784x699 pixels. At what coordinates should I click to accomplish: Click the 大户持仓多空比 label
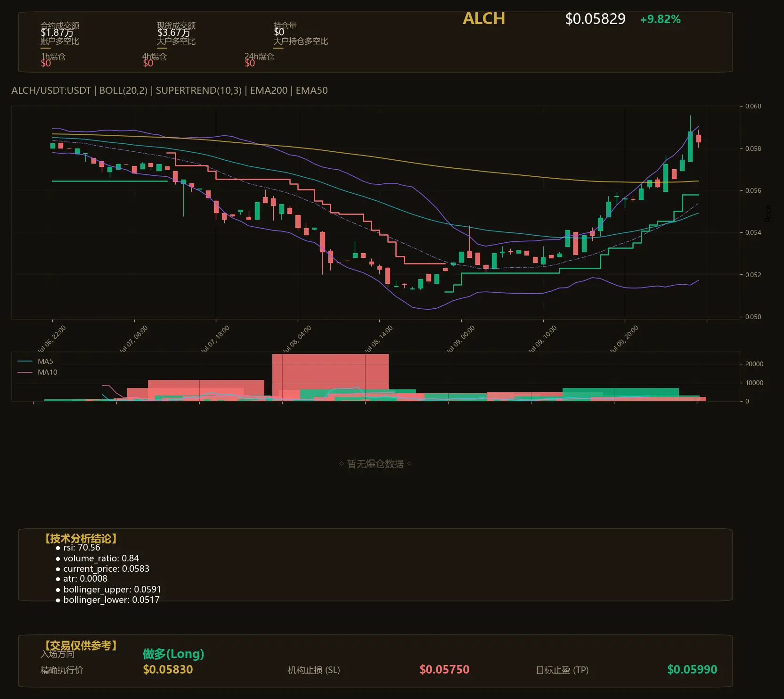pyautogui.click(x=301, y=41)
